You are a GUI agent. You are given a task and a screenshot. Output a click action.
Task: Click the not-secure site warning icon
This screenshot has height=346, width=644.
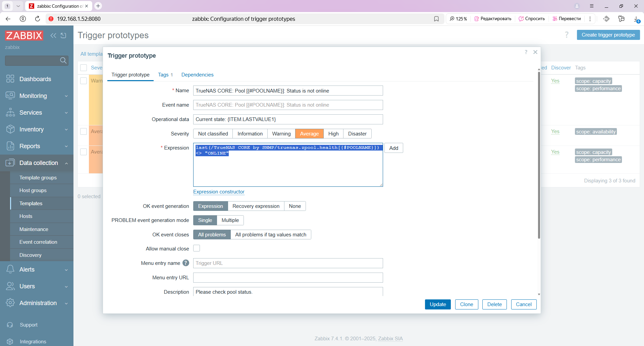click(x=51, y=19)
